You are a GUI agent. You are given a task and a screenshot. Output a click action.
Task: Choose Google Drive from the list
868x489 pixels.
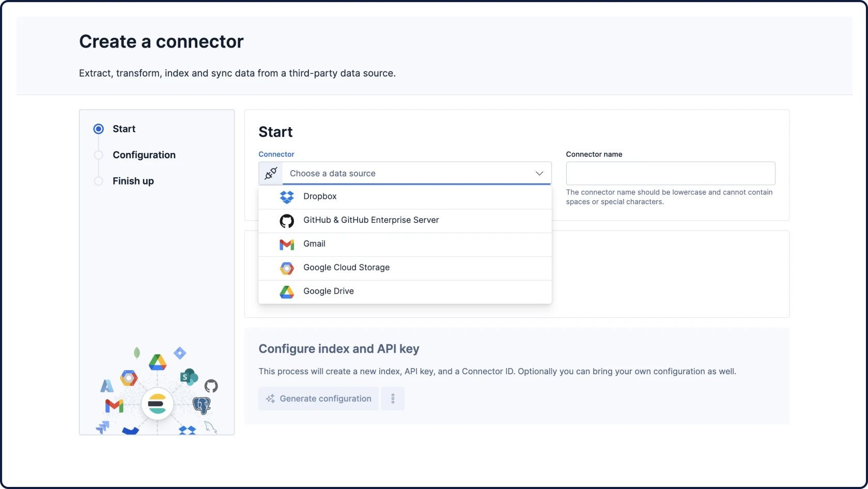point(405,292)
